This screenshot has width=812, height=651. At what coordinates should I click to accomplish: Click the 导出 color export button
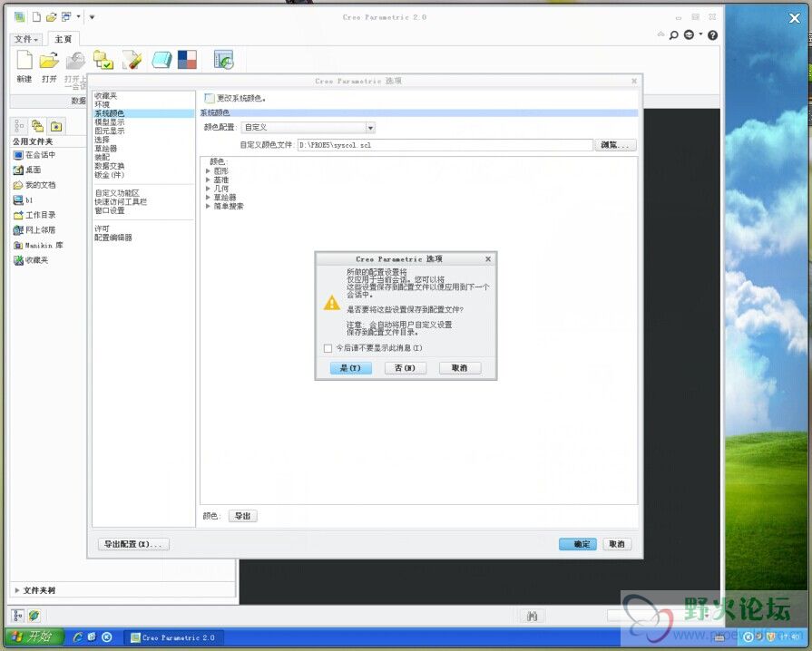pyautogui.click(x=243, y=516)
